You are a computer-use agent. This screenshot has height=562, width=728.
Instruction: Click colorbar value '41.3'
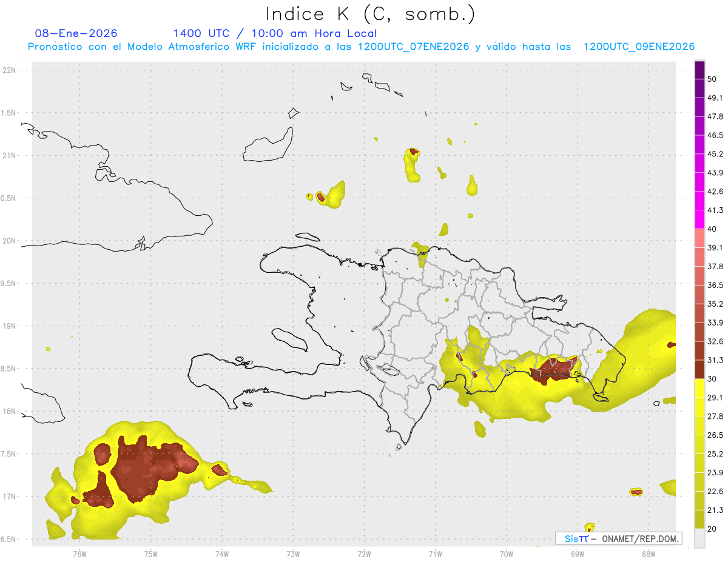click(715, 210)
